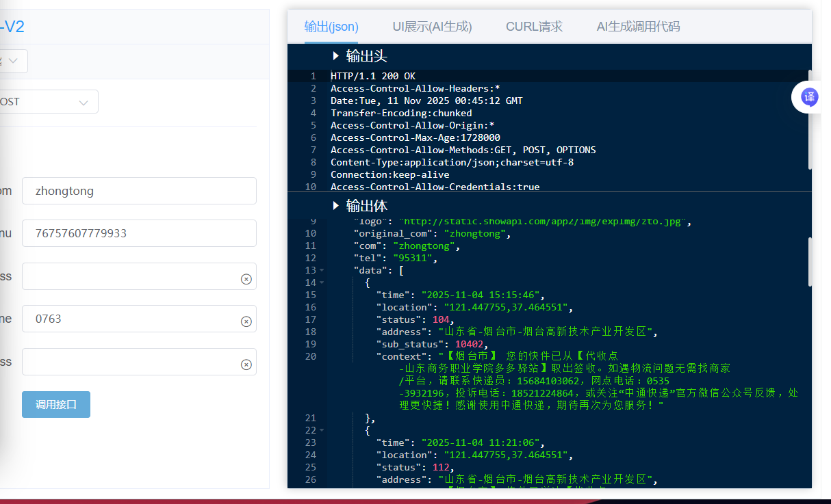Click the Date header line

426,101
